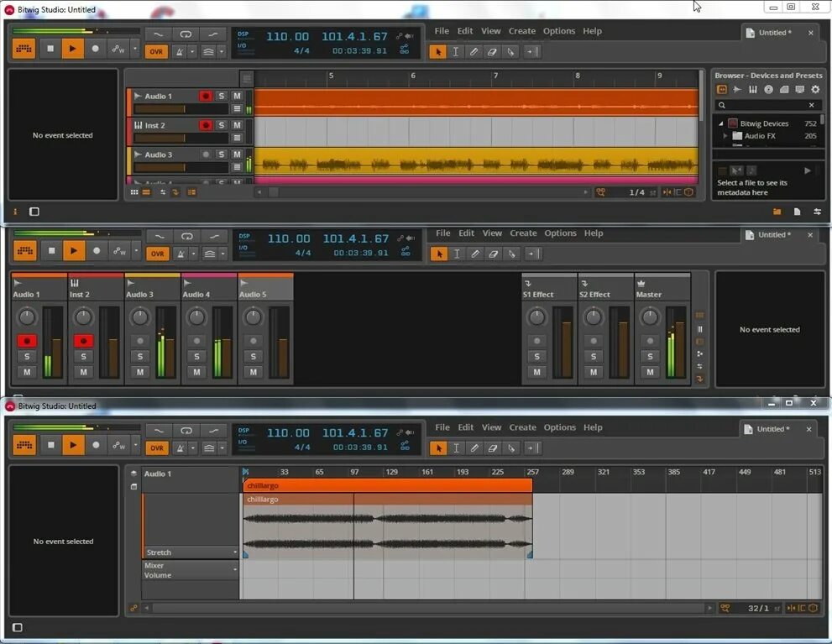Click bar 7 on top arranger ruler
Image resolution: width=832 pixels, height=644 pixels.
(x=495, y=76)
